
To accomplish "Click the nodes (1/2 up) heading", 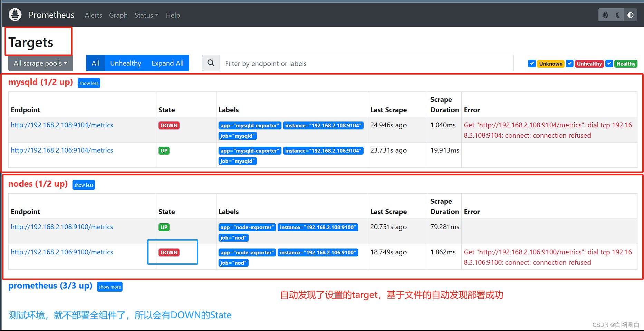I will [x=38, y=184].
